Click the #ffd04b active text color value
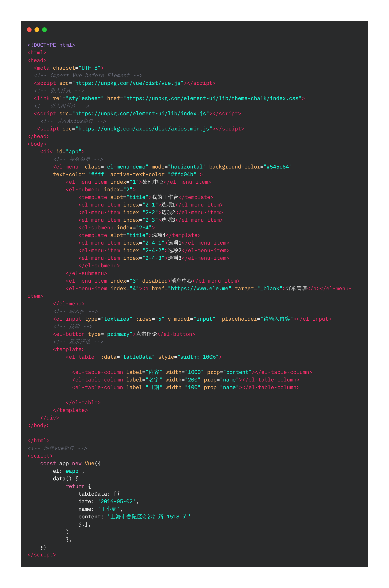The image size is (389, 588). pos(182,174)
